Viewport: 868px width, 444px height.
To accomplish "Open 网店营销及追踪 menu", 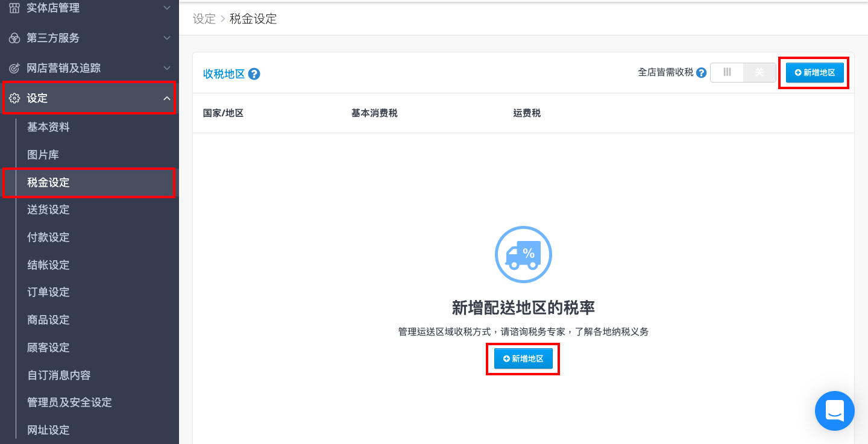I will click(x=89, y=68).
